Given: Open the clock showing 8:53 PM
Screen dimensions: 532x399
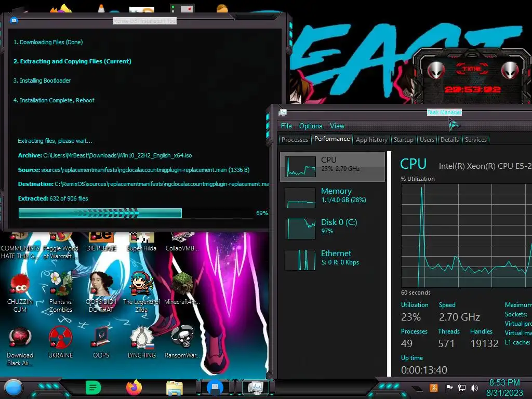Looking at the screenshot, I should coord(504,388).
